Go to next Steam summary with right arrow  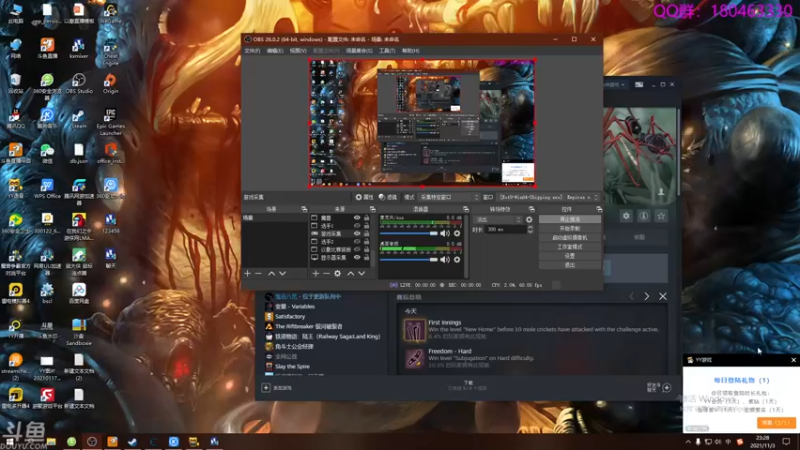(646, 296)
